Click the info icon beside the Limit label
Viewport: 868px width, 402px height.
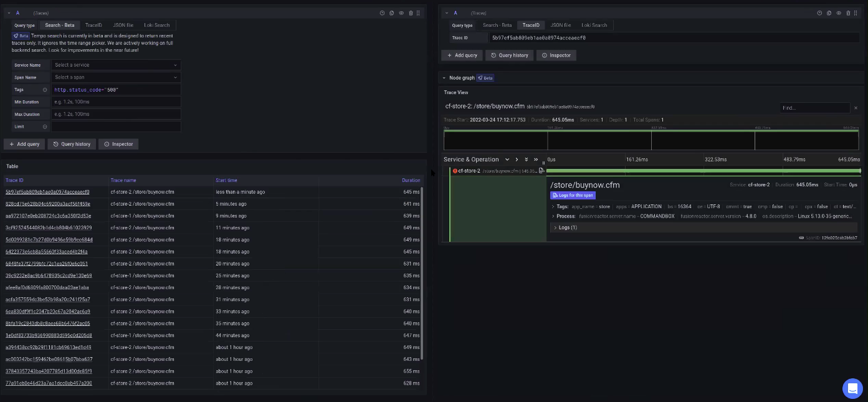coord(45,127)
